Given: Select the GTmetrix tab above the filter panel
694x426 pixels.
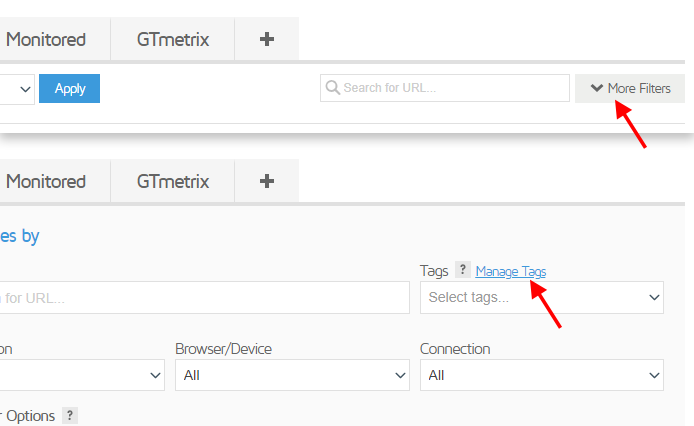Looking at the screenshot, I should point(173,181).
